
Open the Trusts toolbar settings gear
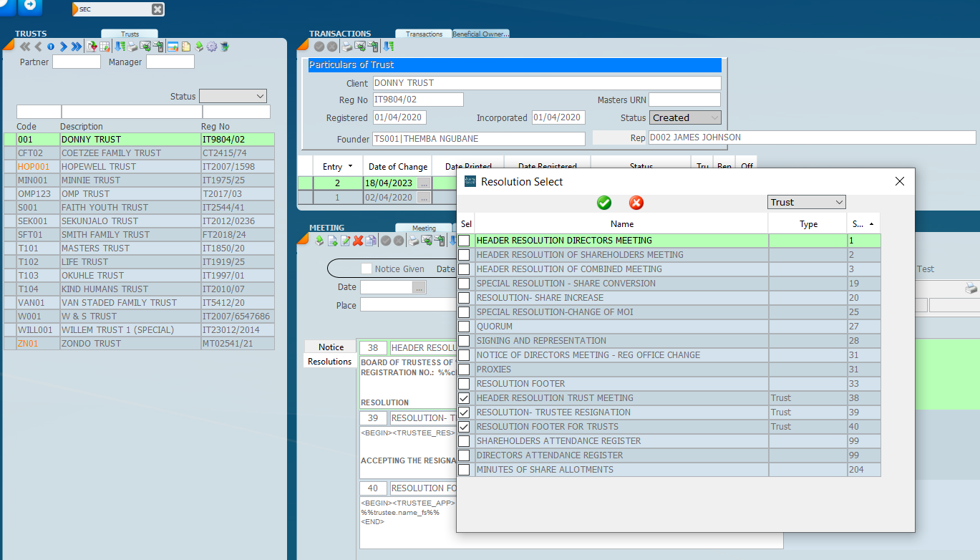click(x=212, y=47)
